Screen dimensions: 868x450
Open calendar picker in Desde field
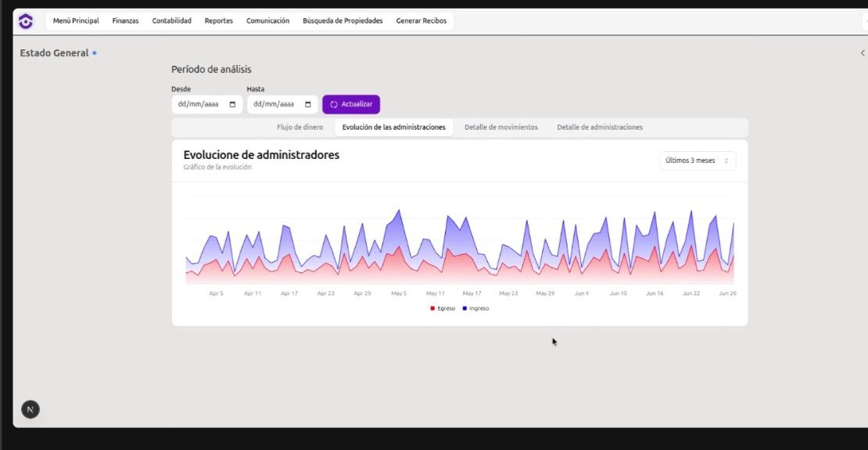[x=232, y=104]
